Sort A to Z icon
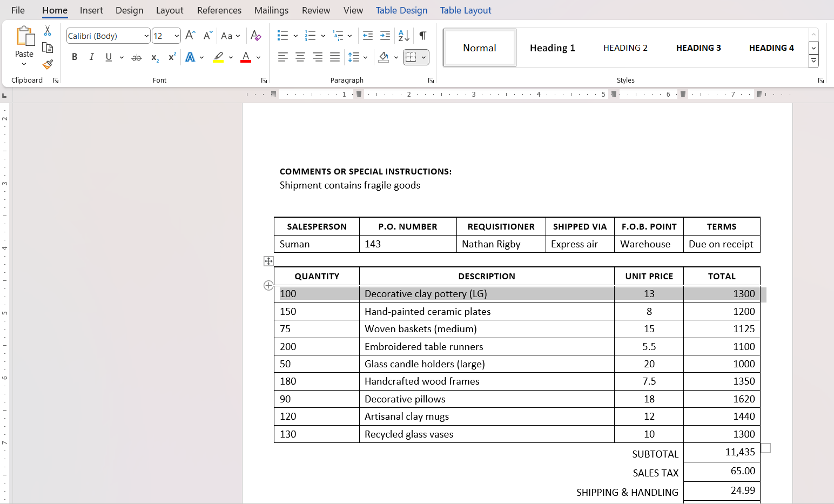 pyautogui.click(x=404, y=36)
